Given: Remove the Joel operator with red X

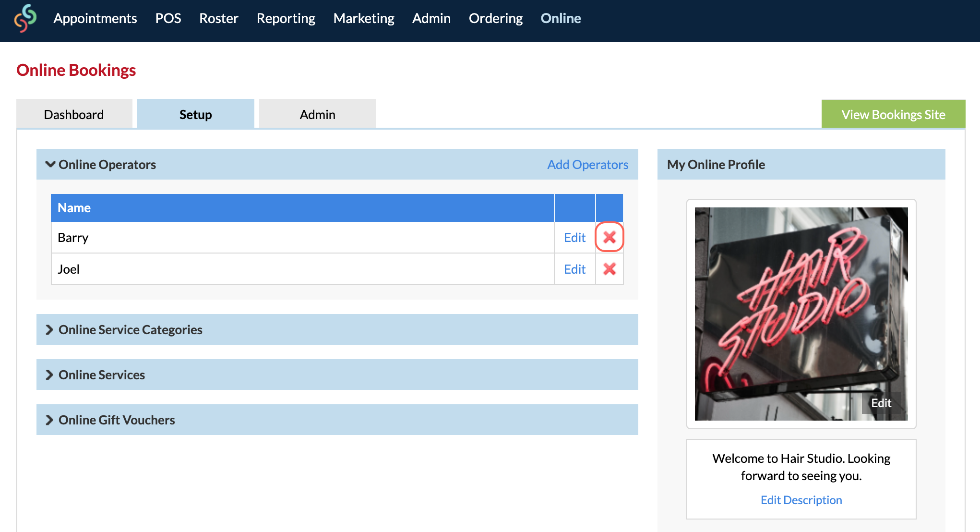Looking at the screenshot, I should [610, 269].
